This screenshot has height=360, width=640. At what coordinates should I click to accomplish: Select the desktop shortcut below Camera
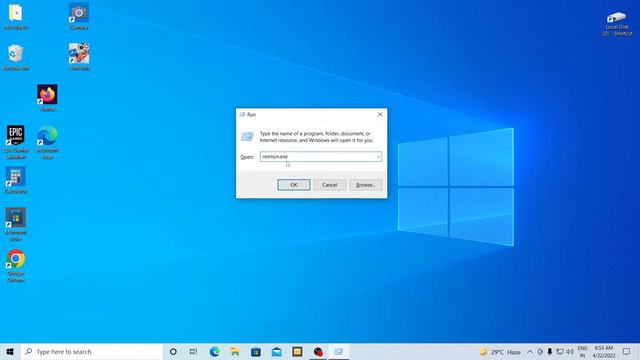79,58
